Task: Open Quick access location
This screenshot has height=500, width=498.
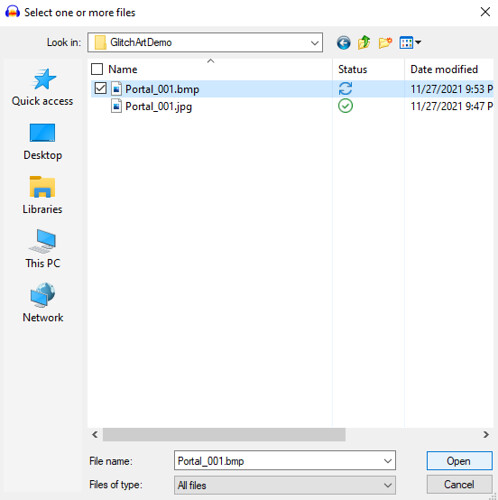Action: coord(42,87)
